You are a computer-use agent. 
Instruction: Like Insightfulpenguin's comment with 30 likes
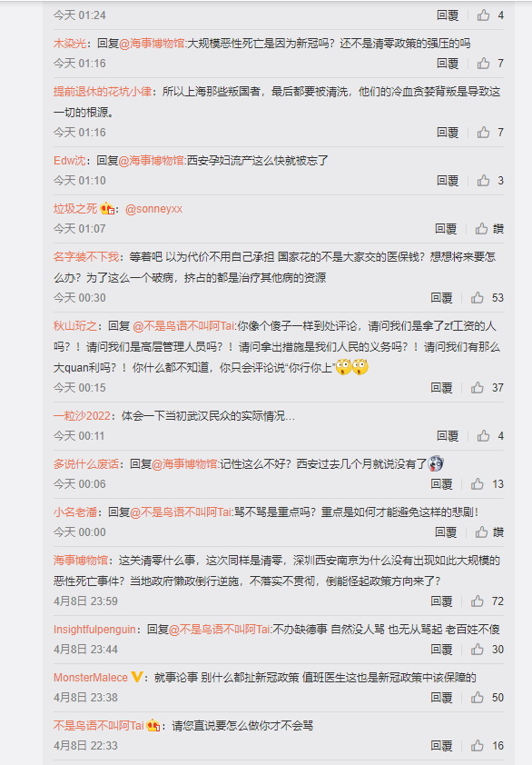point(478,650)
